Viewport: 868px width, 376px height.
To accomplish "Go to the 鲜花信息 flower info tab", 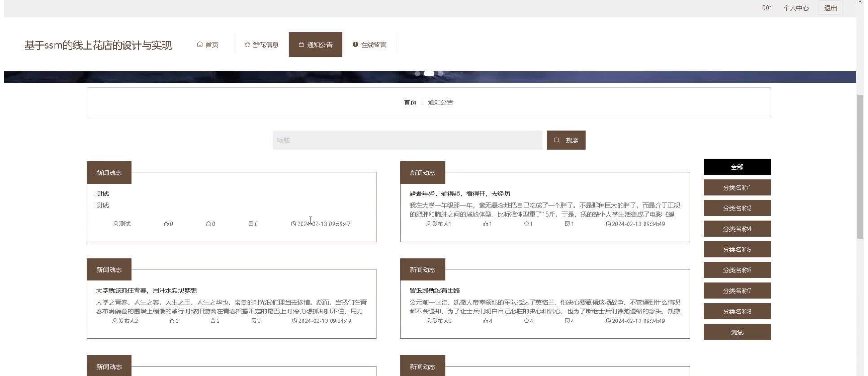I will click(x=261, y=45).
